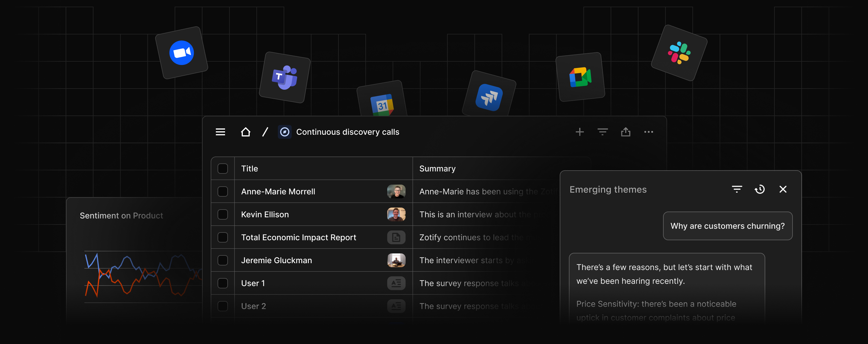Open the hamburger menu in the toolbar
The image size is (868, 344).
[220, 132]
